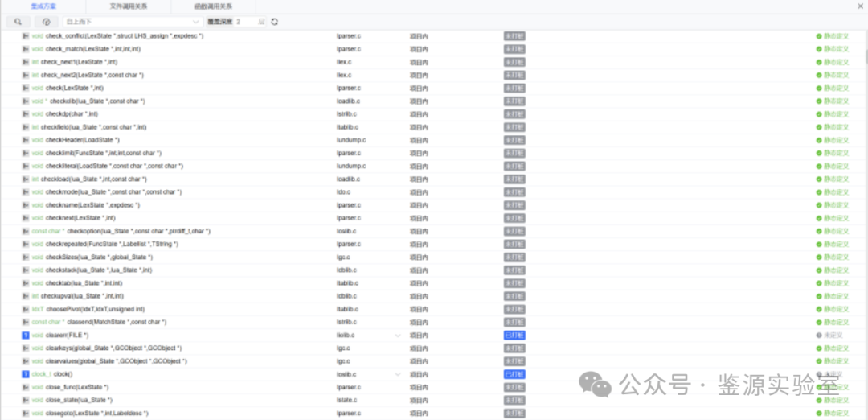Click lgc.c in the checkSizes row

(343, 257)
